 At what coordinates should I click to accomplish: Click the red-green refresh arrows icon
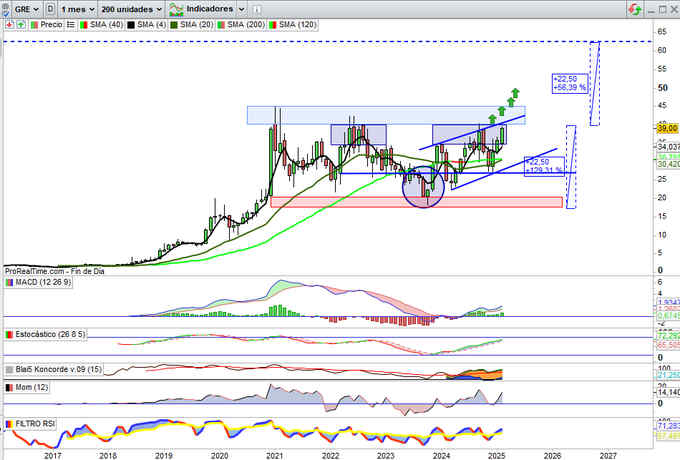tap(634, 9)
